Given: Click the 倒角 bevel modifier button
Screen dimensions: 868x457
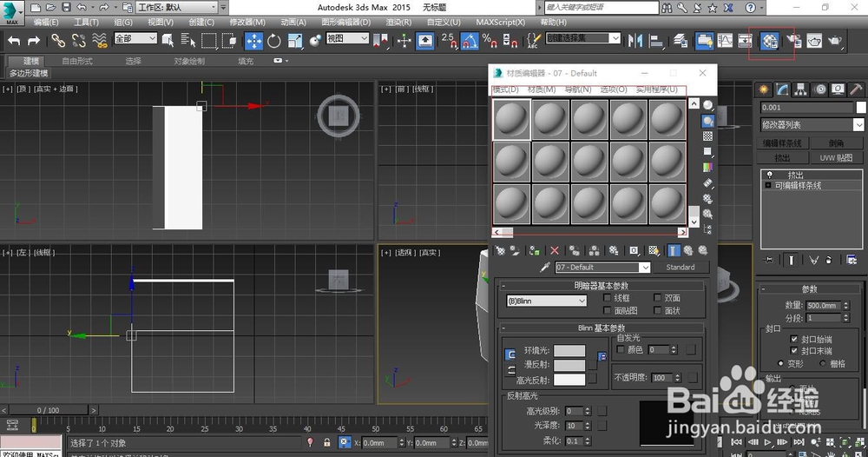Looking at the screenshot, I should coord(836,142).
